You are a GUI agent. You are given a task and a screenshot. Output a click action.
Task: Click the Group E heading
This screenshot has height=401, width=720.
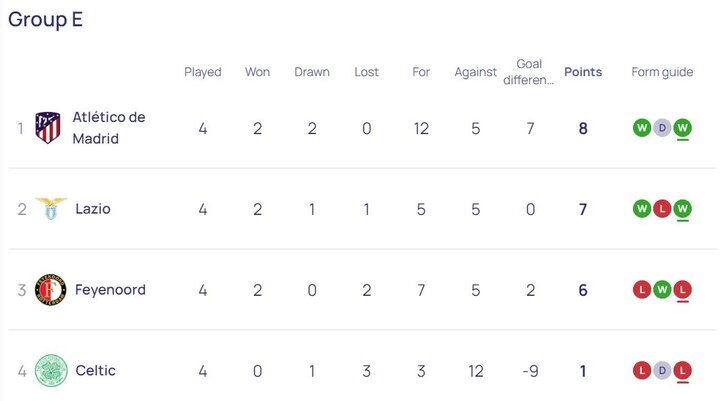pyautogui.click(x=46, y=20)
